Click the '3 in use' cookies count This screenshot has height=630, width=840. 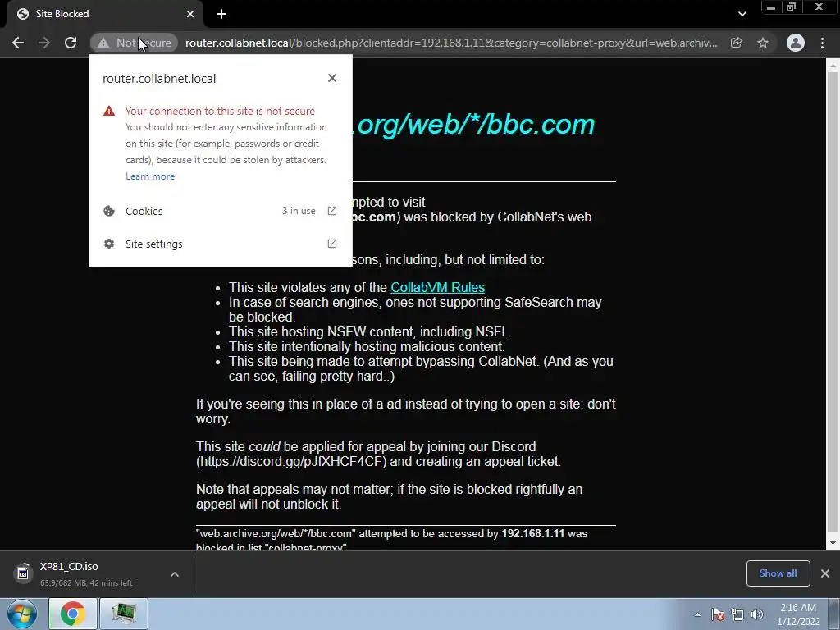tap(299, 211)
